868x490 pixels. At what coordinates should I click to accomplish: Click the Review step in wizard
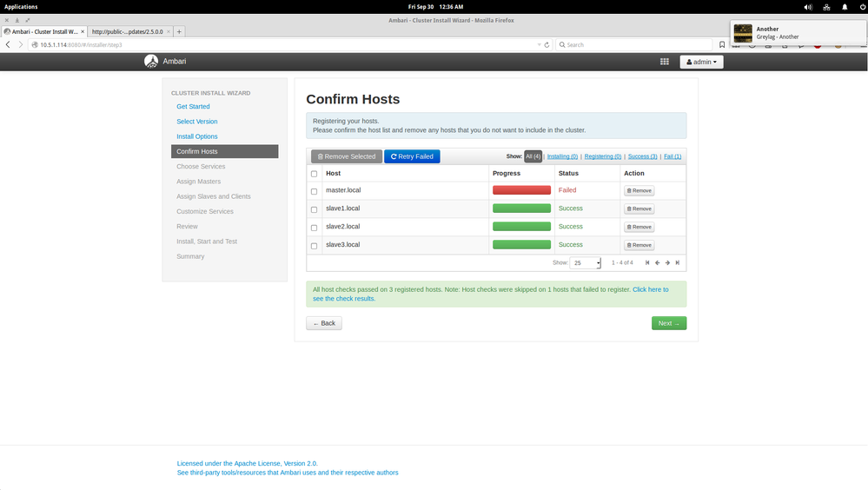click(x=187, y=226)
